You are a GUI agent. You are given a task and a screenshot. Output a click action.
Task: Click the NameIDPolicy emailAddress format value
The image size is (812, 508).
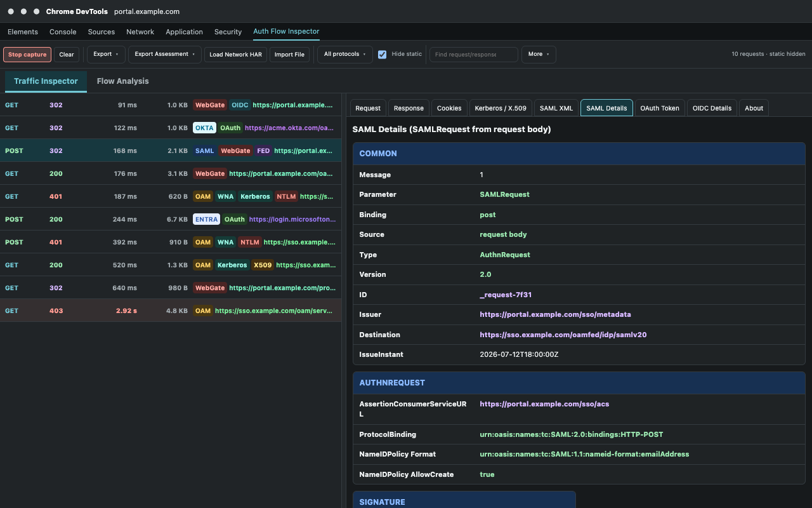[x=584, y=454]
